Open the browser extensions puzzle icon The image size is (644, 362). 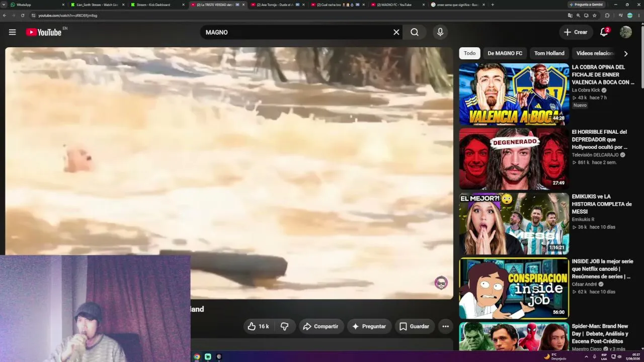pos(607,16)
